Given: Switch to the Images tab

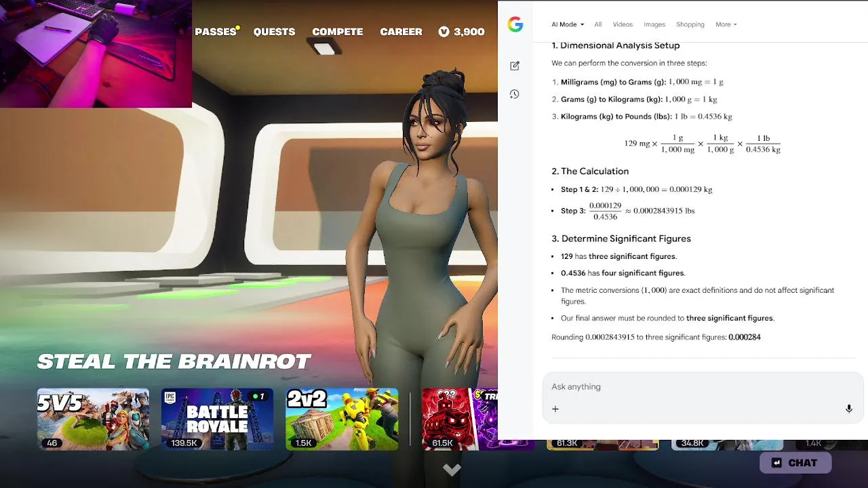Looking at the screenshot, I should click(654, 24).
